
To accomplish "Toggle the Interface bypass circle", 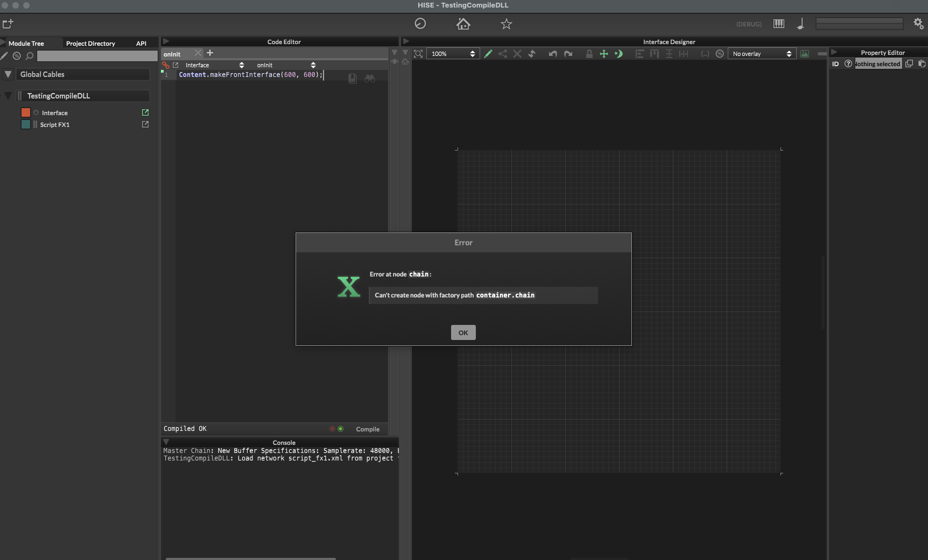I will pos(36,113).
